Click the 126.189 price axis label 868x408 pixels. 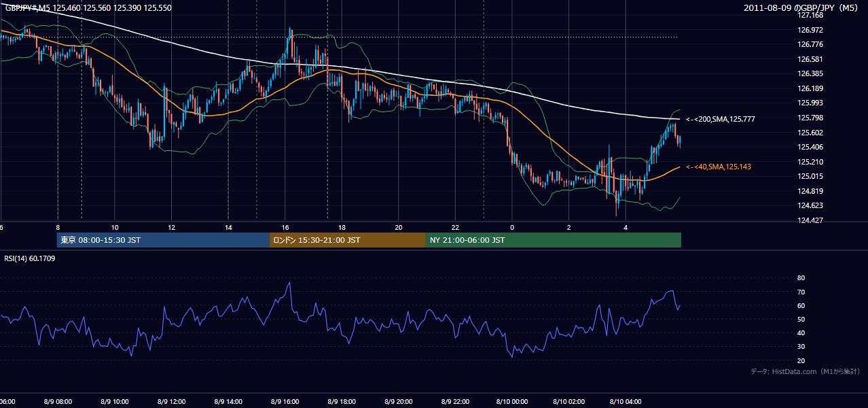pos(810,88)
